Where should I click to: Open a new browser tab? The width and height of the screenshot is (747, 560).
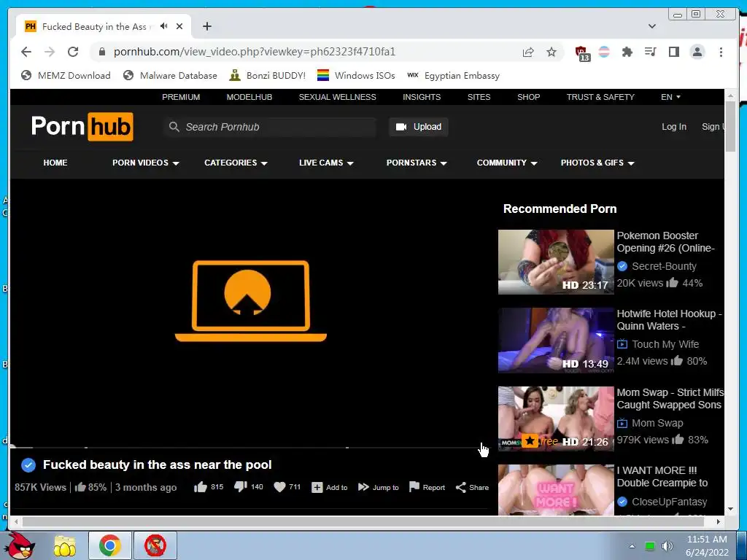(206, 26)
